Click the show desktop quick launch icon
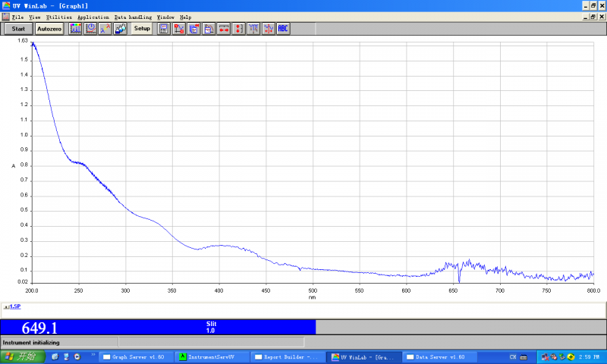 pos(66,357)
